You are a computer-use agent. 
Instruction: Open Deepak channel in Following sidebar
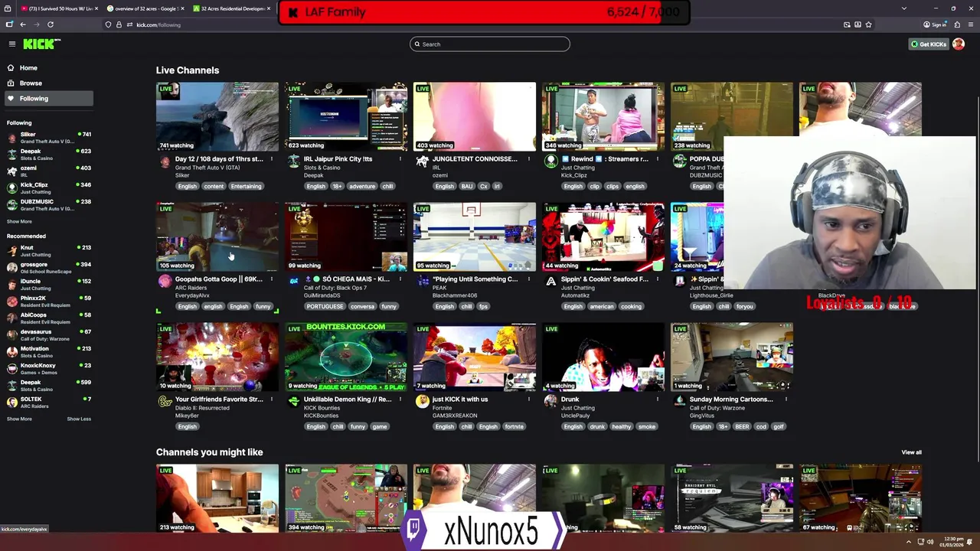tap(50, 155)
